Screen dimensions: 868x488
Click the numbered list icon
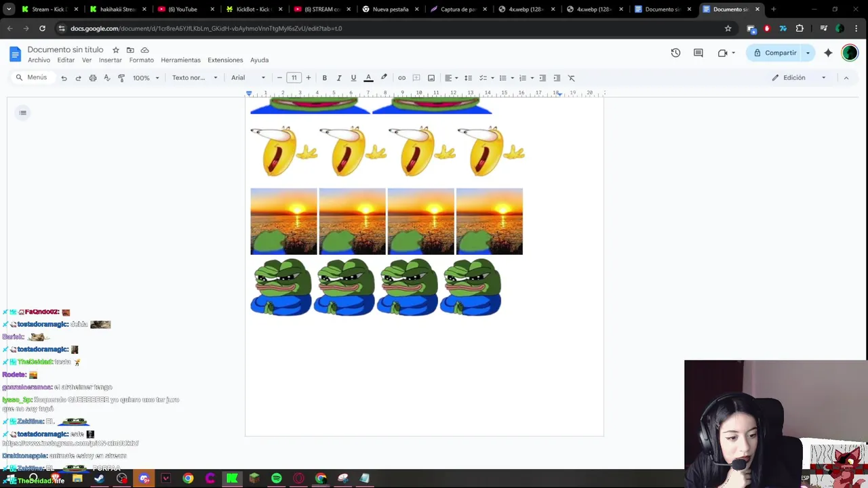coord(523,78)
